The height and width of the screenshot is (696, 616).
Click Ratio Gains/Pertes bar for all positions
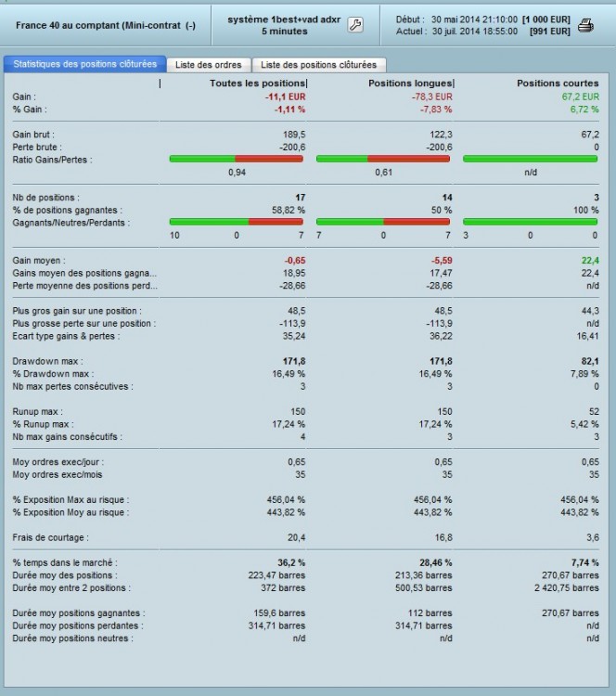(237, 159)
